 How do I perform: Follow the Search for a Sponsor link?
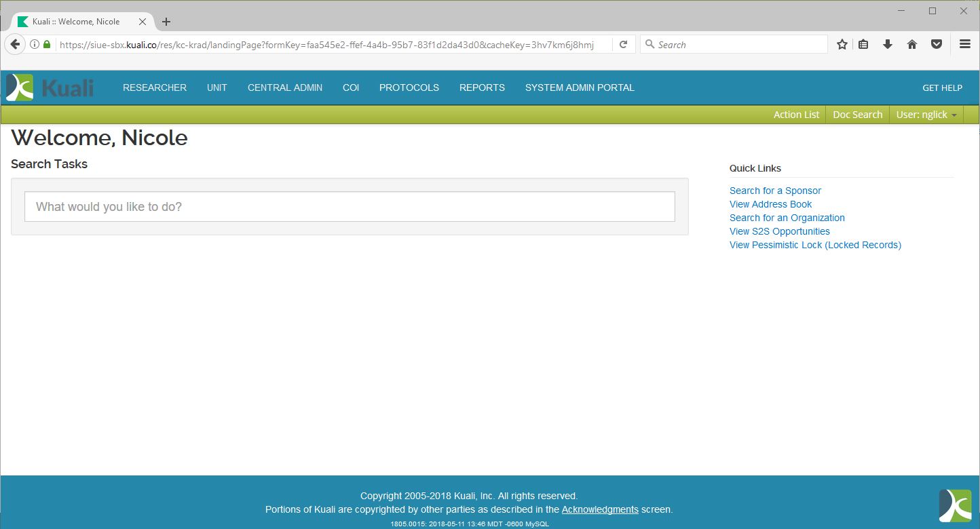775,191
